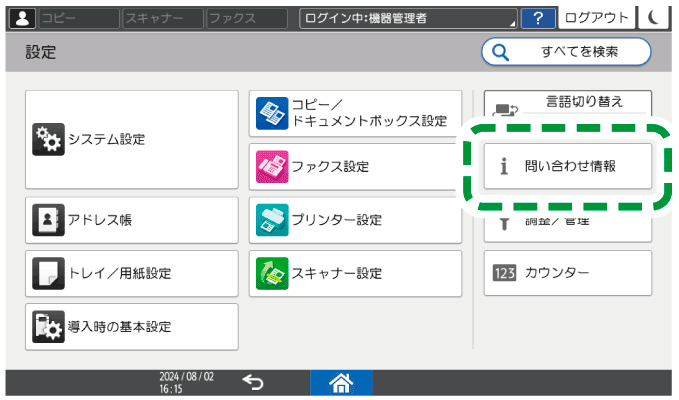Open カウンター button
Screen dimensions: 679x400
[x=568, y=273]
